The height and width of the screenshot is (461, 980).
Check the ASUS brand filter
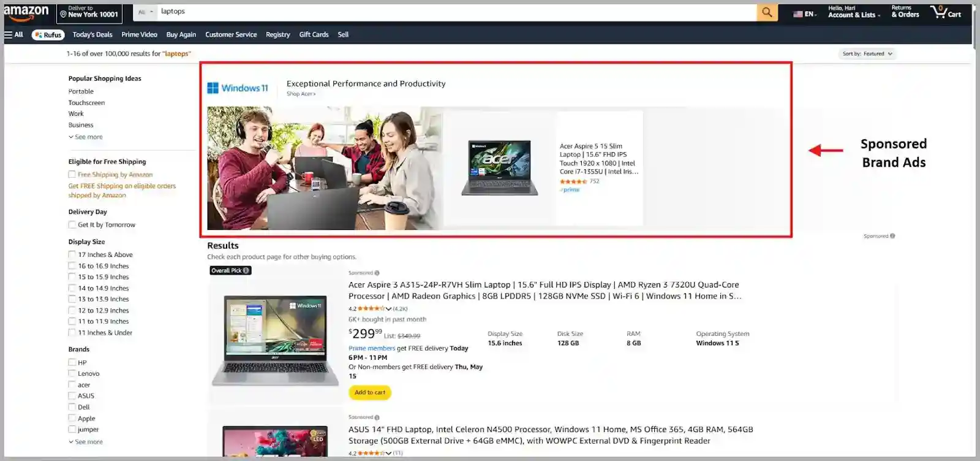click(72, 396)
